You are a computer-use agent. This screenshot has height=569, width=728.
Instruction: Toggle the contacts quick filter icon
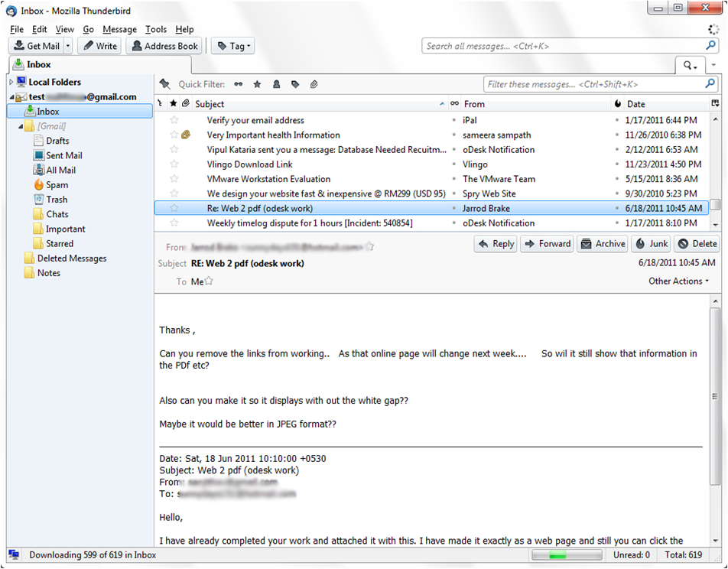click(x=276, y=85)
